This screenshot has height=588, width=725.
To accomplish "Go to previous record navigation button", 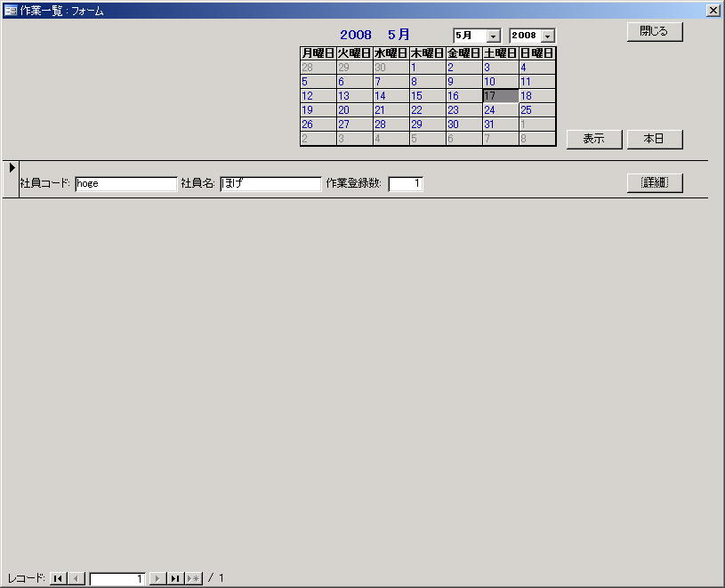I will 77,578.
